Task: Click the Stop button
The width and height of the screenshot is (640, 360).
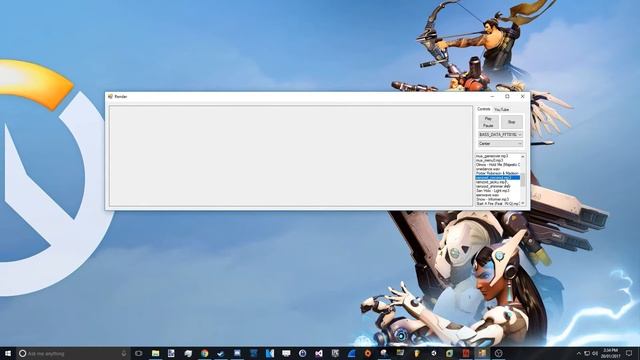Action: coord(511,122)
